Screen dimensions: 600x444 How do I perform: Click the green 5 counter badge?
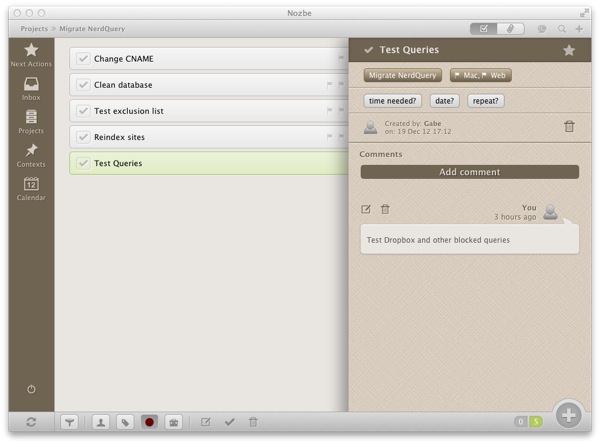pos(536,422)
